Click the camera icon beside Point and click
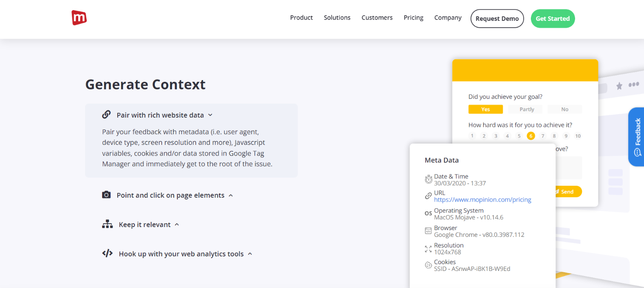Viewport: 644px width, 288px height. [106, 195]
